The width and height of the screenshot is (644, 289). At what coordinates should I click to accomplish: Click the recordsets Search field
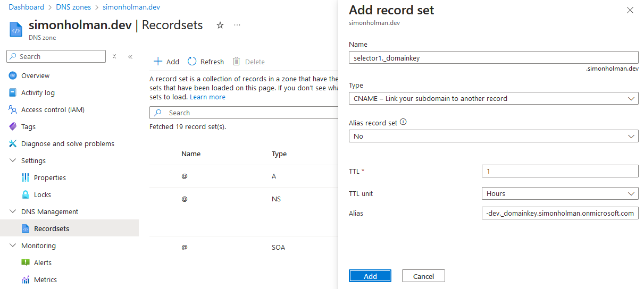point(244,113)
